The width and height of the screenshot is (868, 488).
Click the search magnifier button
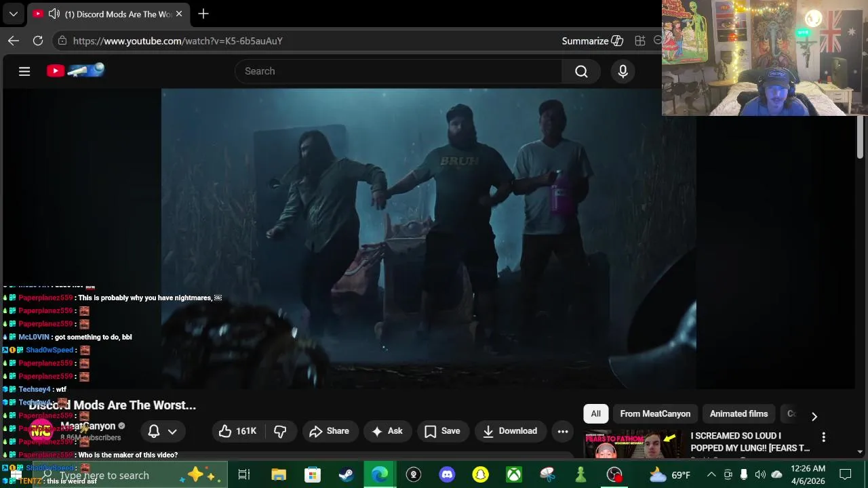(581, 71)
